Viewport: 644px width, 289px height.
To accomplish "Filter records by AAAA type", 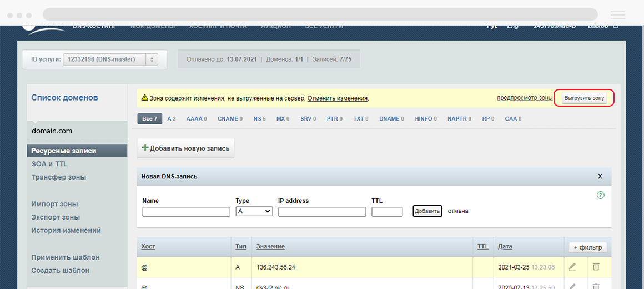I will (197, 119).
